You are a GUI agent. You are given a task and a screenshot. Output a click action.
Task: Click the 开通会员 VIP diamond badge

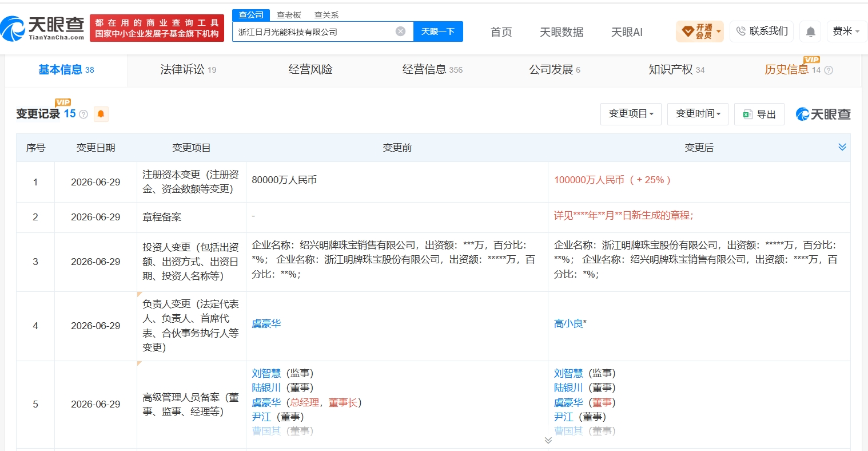[700, 31]
